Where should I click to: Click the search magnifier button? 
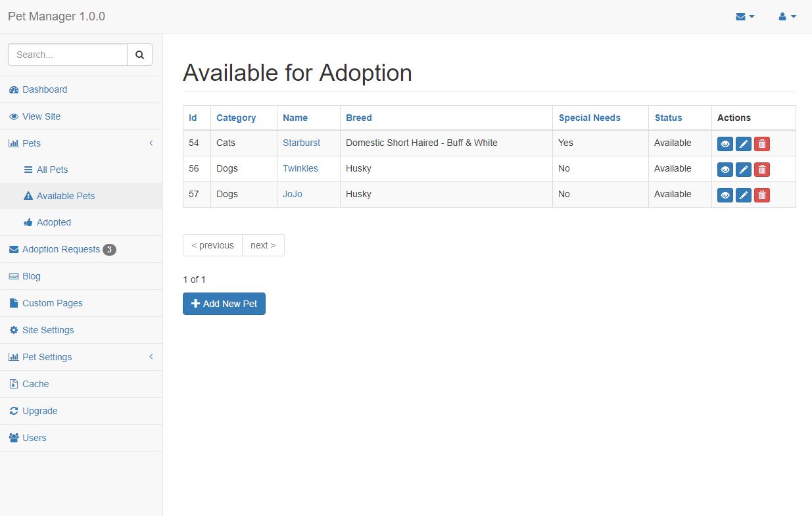139,55
